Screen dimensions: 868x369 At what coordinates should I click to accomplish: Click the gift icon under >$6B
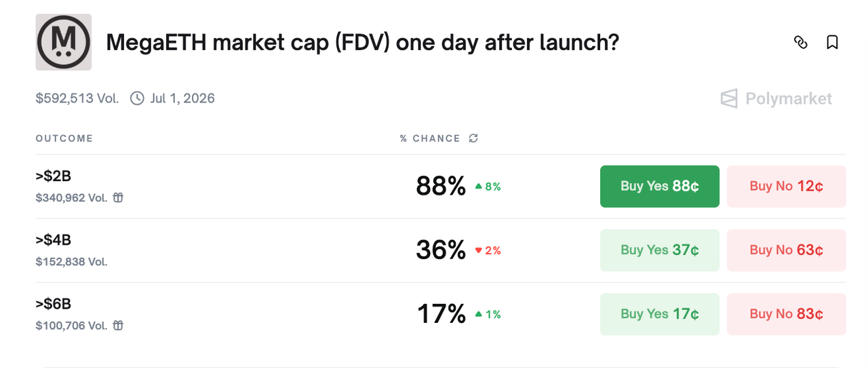(x=118, y=326)
